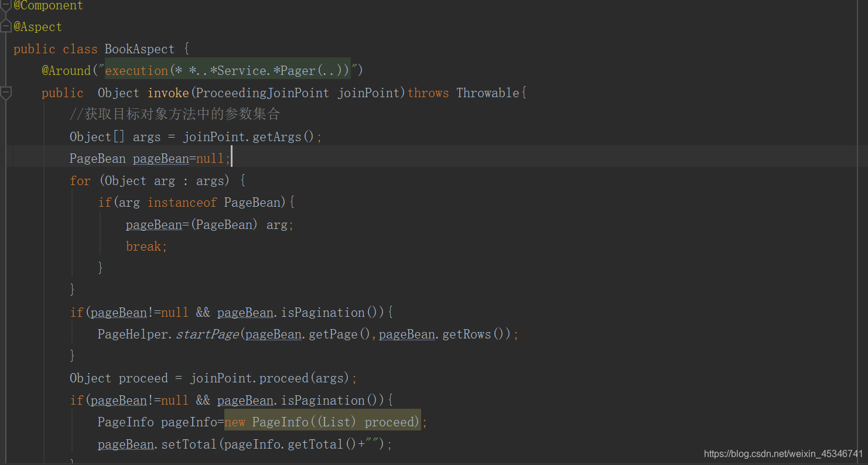Click the pageBean=(PageBean) arg; assignment
The height and width of the screenshot is (465, 868).
[x=210, y=225]
